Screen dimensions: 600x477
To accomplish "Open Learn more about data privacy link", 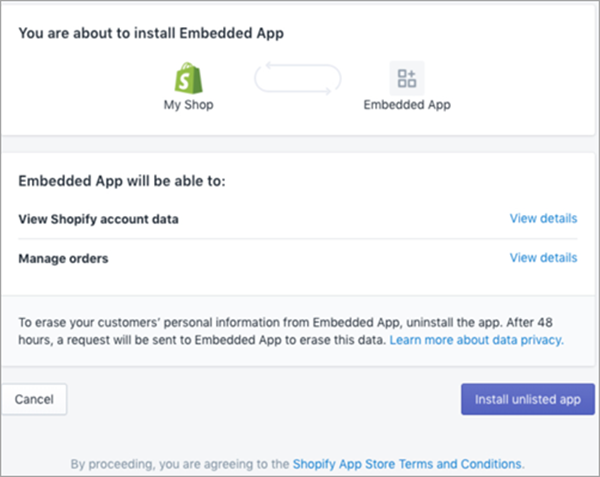I will 477,340.
